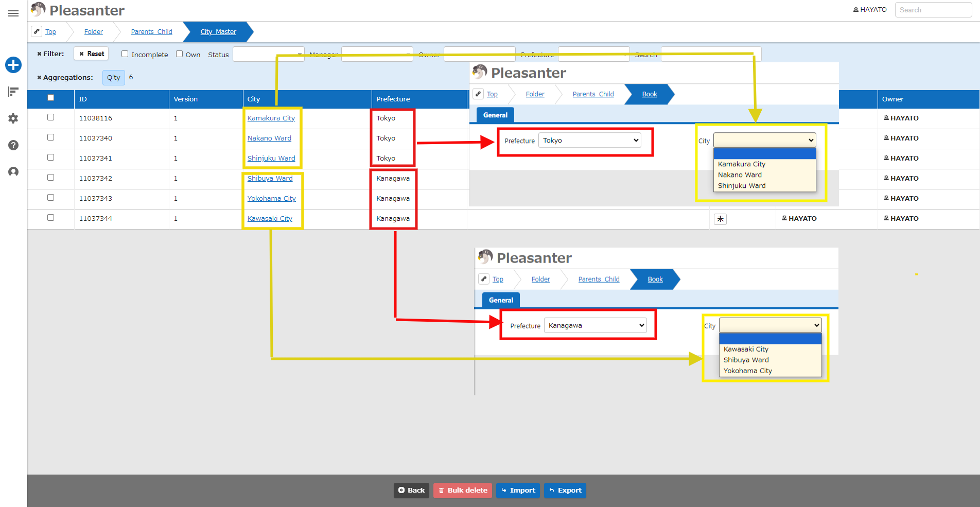
Task: Click the Q'ty aggregation button
Action: tap(114, 77)
